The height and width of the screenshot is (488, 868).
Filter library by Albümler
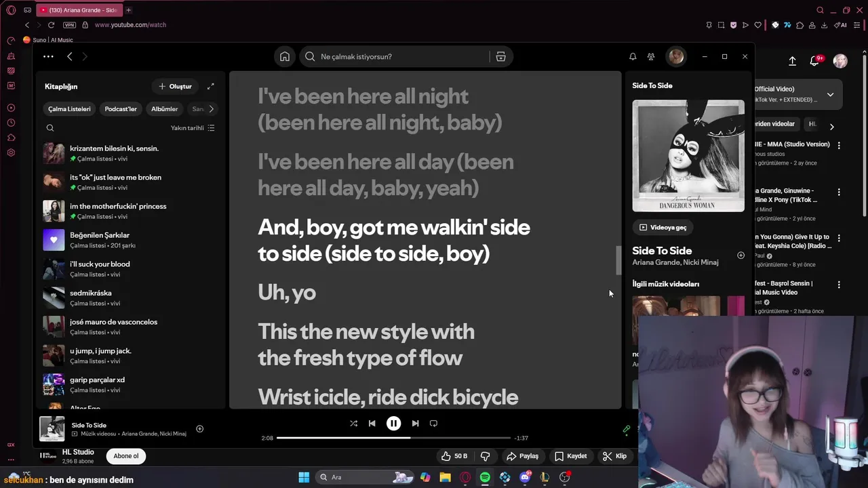[x=164, y=109]
